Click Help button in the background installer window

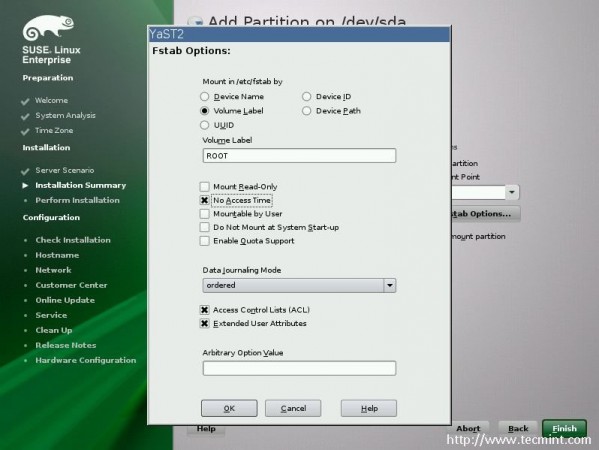click(206, 429)
